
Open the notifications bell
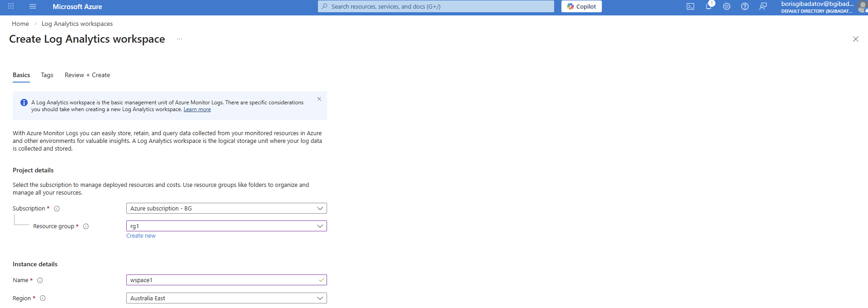click(x=708, y=6)
